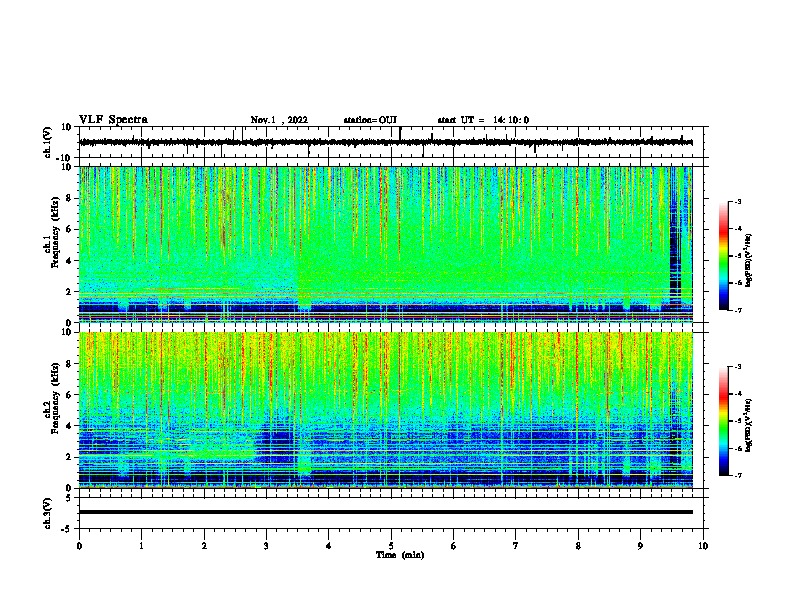Click the time axis tick label "4"

pyautogui.click(x=329, y=546)
